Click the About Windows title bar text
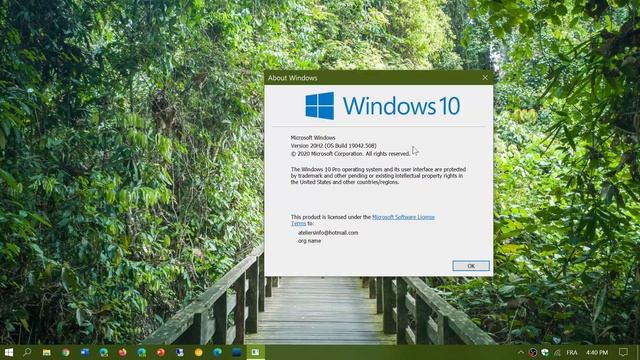The image size is (640, 360). pyautogui.click(x=293, y=78)
